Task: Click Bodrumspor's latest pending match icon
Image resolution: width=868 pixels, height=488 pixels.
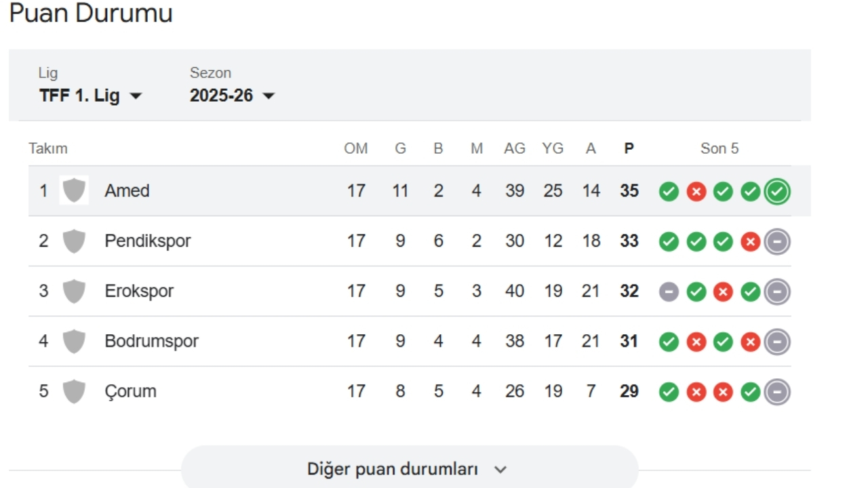Action: [x=777, y=342]
